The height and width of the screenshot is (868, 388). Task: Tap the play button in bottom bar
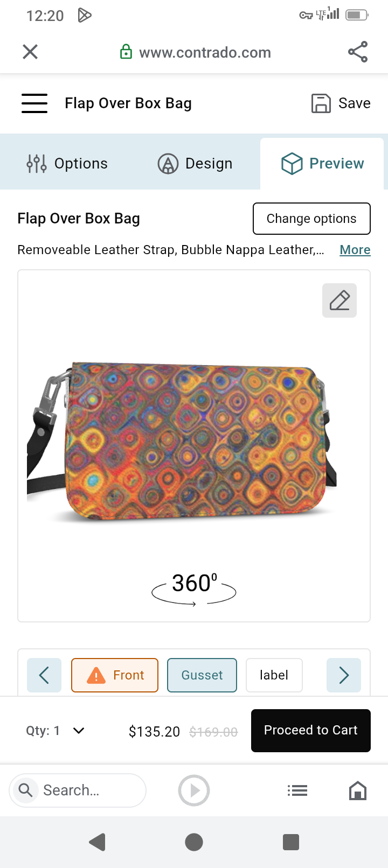tap(194, 790)
